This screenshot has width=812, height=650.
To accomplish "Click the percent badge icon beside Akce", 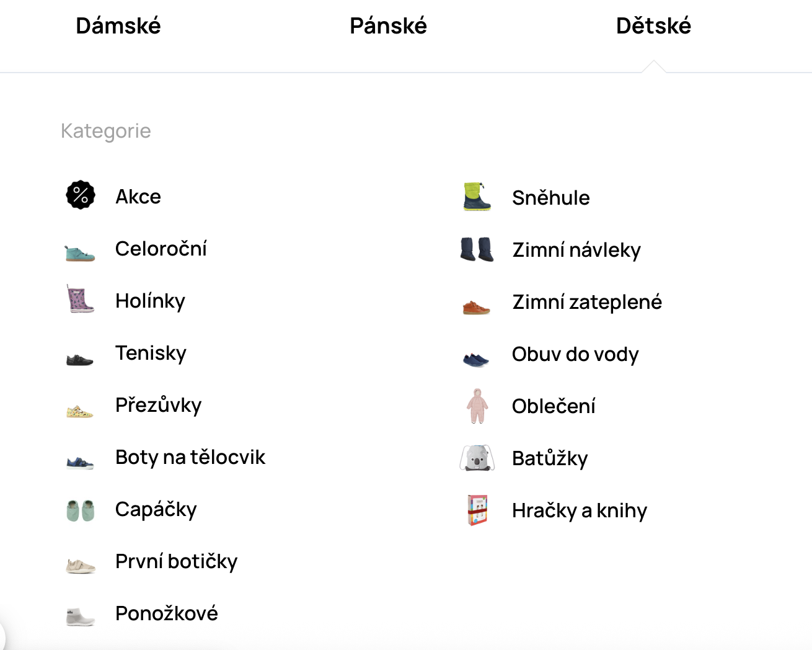I will (x=81, y=195).
